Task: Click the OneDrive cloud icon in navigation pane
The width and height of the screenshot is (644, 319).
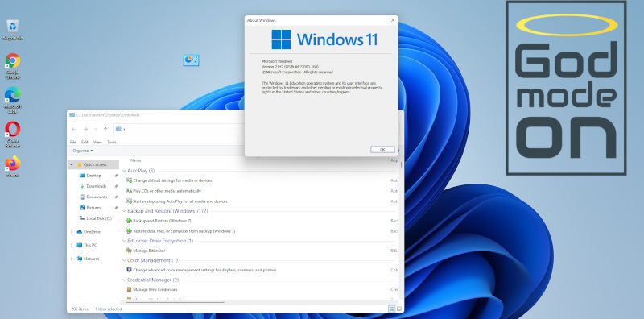Action: point(79,232)
